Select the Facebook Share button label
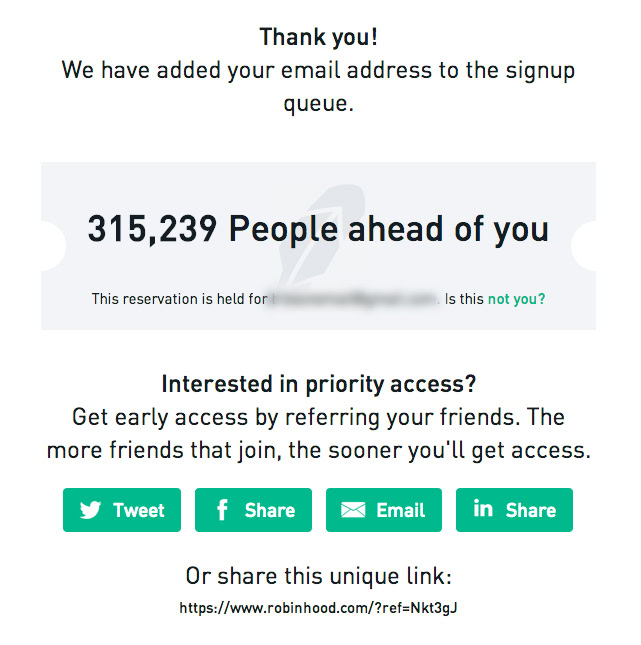The height and width of the screenshot is (645, 641). 270,510
